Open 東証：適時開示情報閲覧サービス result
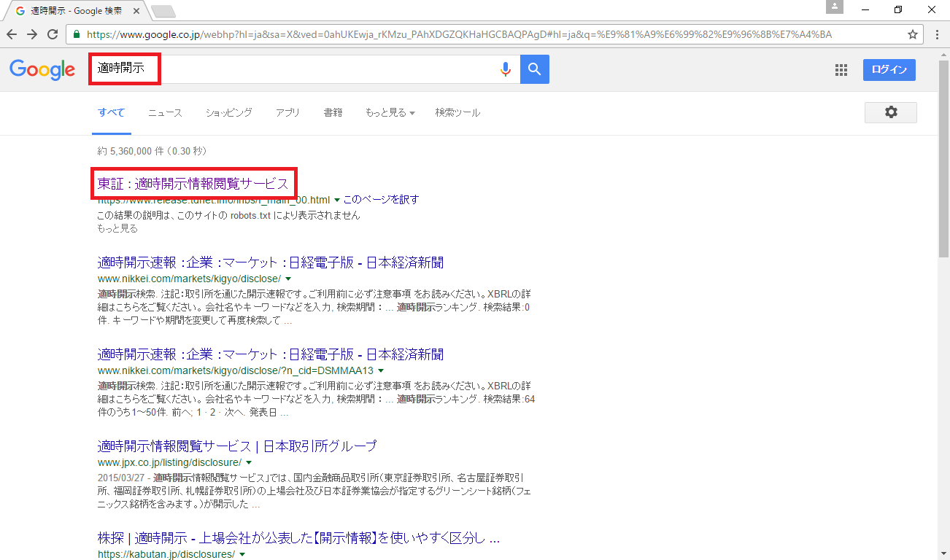The height and width of the screenshot is (560, 950). coord(193,184)
